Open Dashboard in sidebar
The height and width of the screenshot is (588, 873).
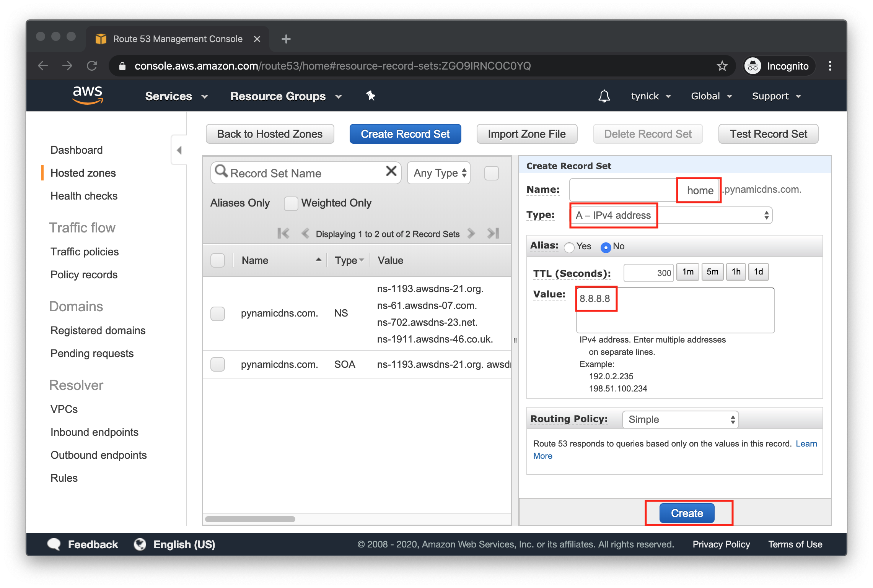(77, 150)
